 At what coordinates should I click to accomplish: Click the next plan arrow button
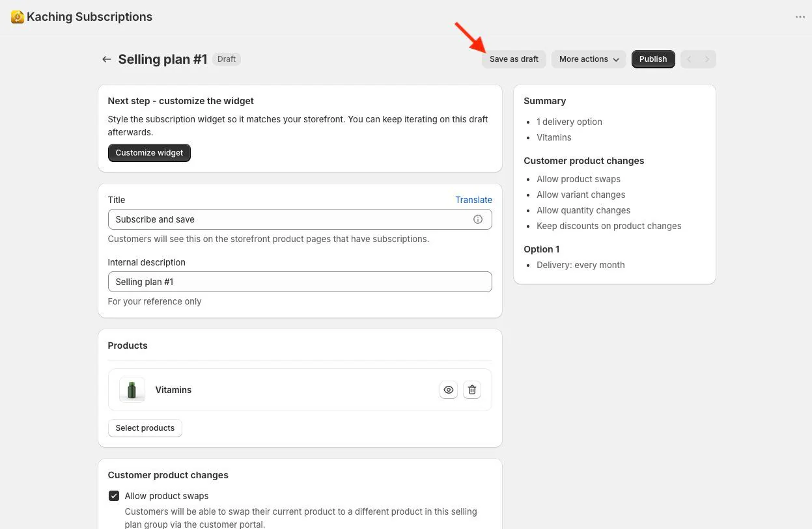(707, 59)
